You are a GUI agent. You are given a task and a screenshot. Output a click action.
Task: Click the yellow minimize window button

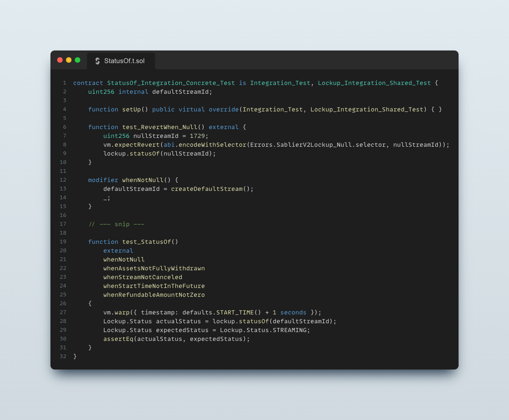coord(69,60)
